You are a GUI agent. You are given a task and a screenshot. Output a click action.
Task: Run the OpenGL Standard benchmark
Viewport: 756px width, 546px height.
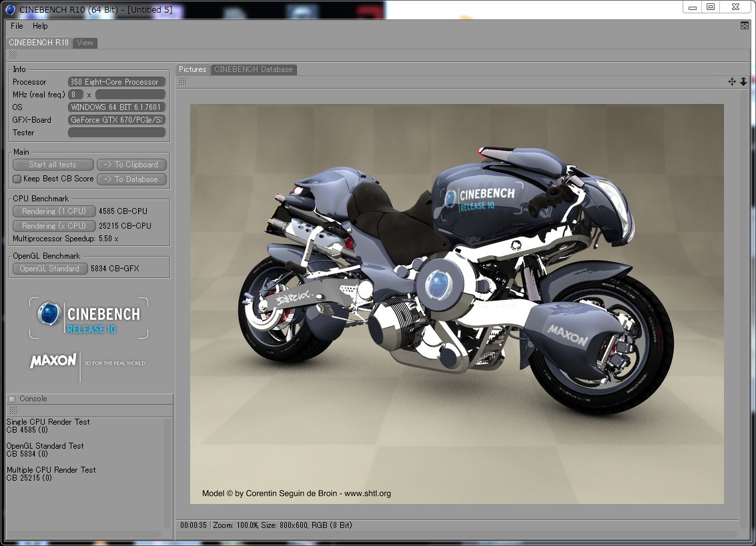pos(50,269)
